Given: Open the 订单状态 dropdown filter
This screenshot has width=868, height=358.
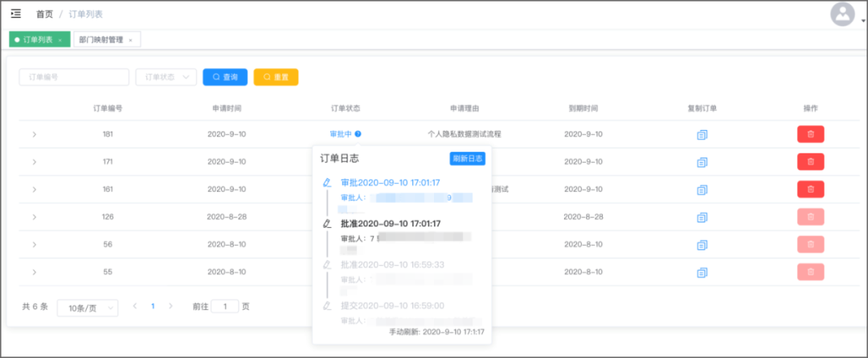Looking at the screenshot, I should tap(166, 77).
